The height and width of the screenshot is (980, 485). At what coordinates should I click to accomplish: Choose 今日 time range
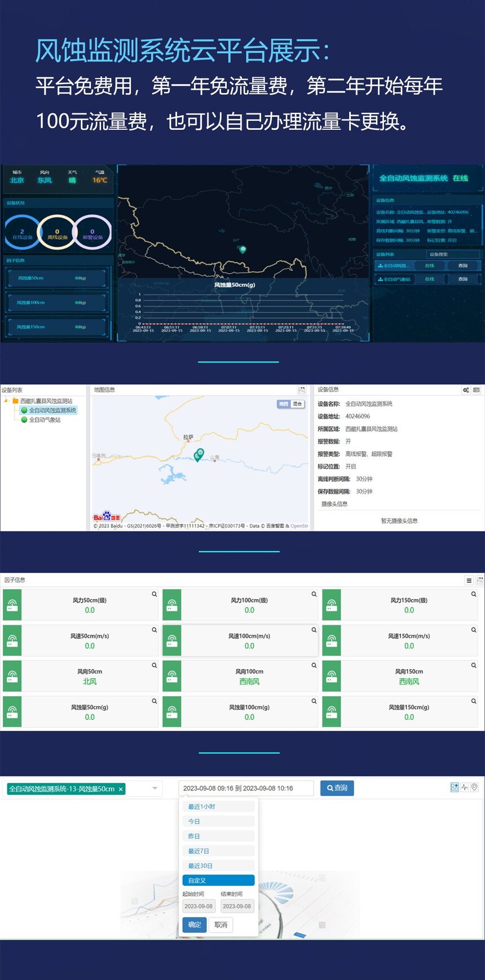tap(218, 821)
